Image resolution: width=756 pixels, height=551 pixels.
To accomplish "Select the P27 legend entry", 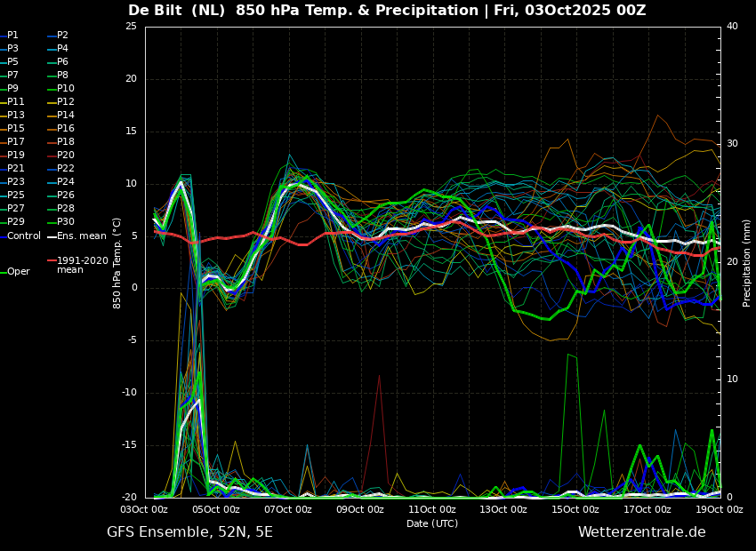I will pyautogui.click(x=12, y=208).
